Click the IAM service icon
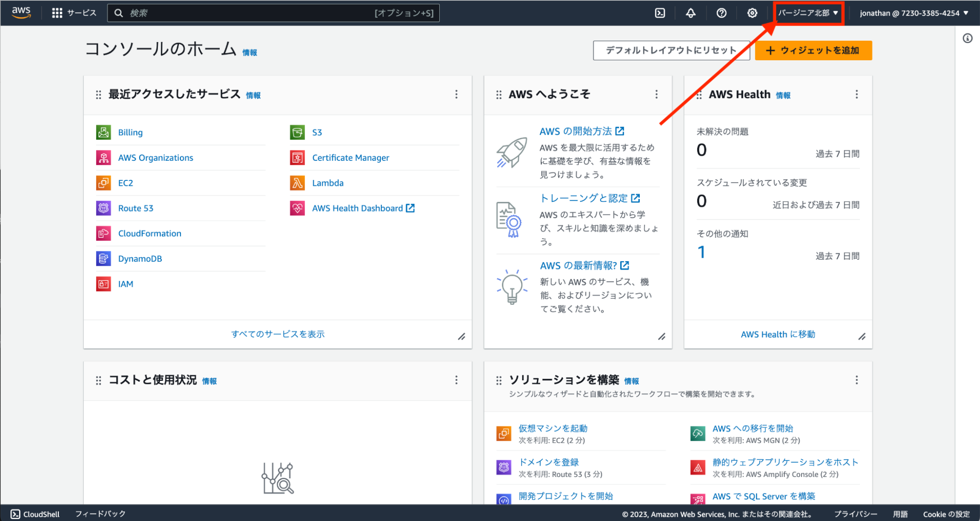Viewport: 980px width, 521px height. pos(103,284)
